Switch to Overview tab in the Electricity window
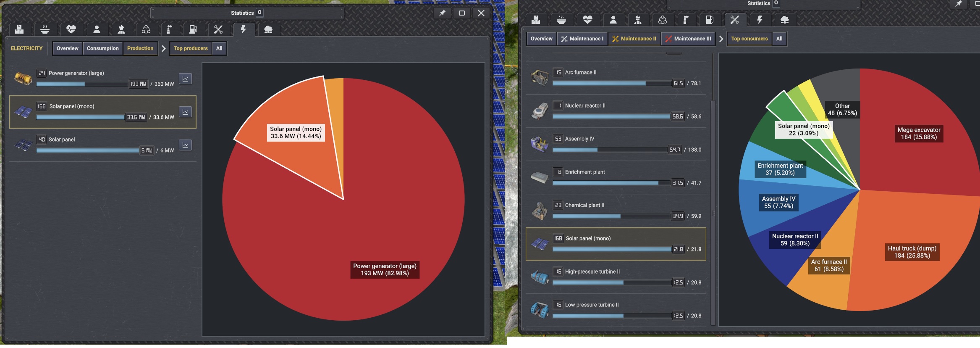This screenshot has width=980, height=348. click(x=68, y=48)
